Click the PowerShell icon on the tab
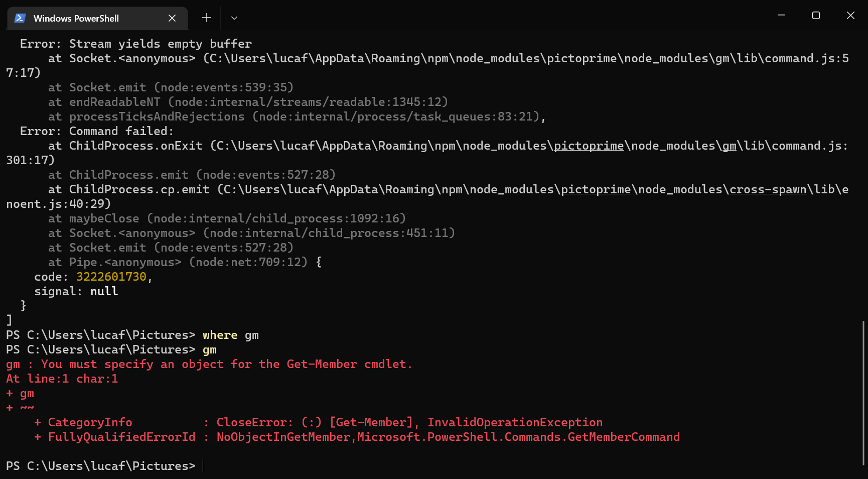Screen dimensions: 868x479 (x=19, y=18)
